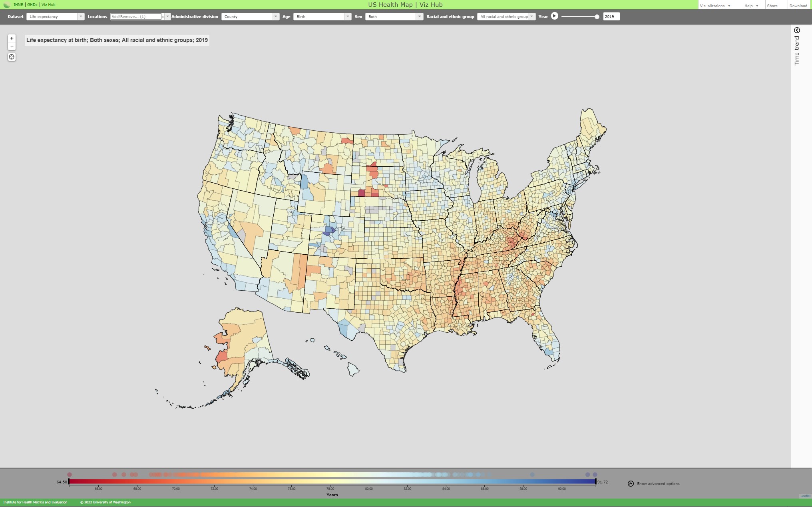Open the Age dropdown showing Birth
The width and height of the screenshot is (812, 507).
tap(322, 16)
